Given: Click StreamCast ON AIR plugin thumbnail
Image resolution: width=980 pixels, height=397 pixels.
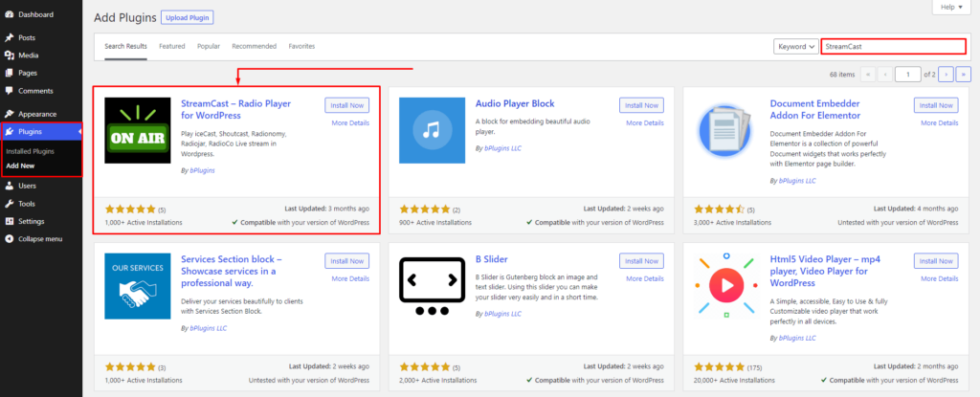Looking at the screenshot, I should [138, 130].
